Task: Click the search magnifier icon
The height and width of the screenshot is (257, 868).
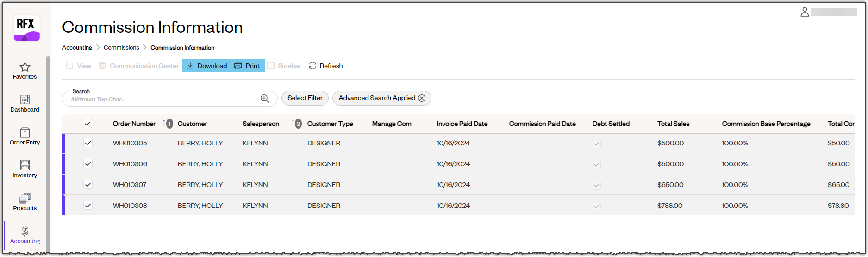Action: coord(265,99)
